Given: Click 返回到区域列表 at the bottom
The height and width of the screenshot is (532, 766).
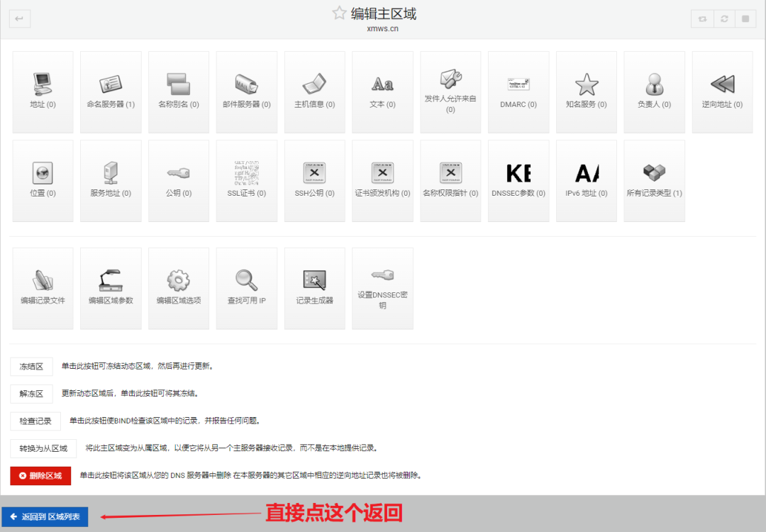Looking at the screenshot, I should [45, 517].
